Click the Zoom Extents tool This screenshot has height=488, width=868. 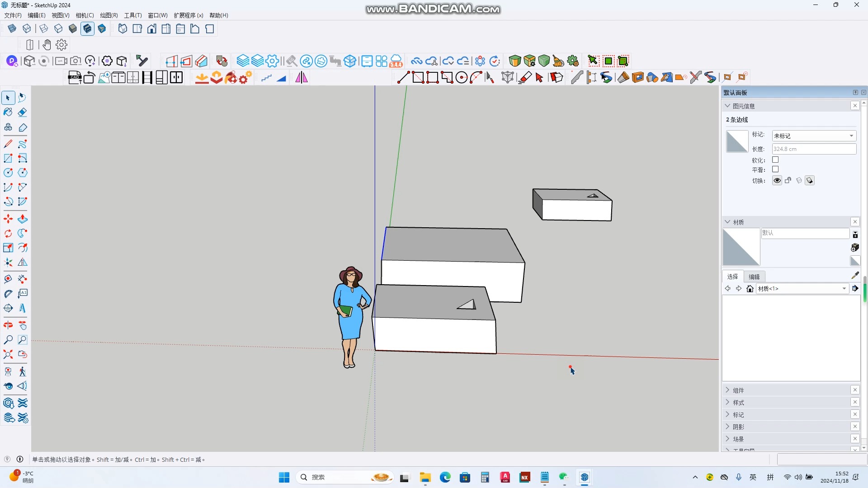8,354
